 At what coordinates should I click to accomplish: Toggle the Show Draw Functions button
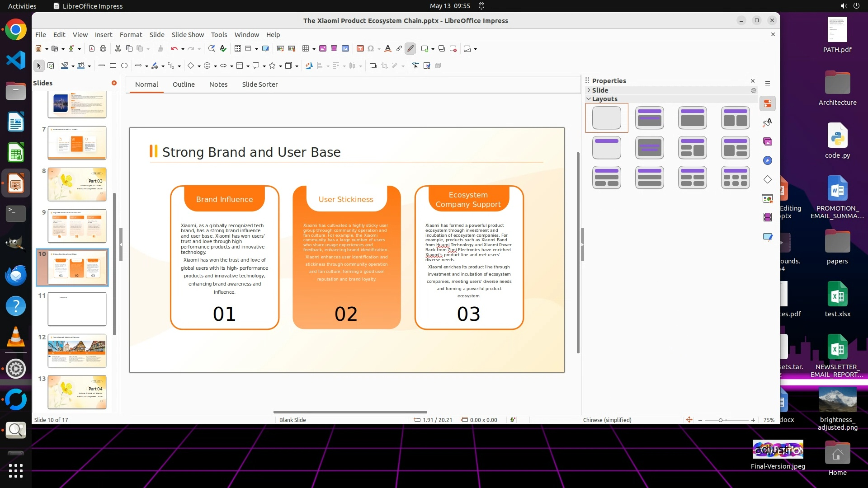pos(410,49)
